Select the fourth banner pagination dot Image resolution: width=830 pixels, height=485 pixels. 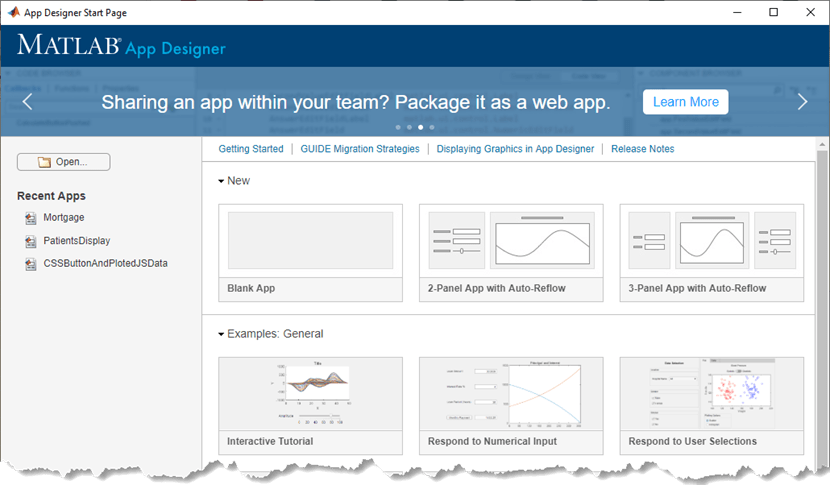[x=432, y=127]
